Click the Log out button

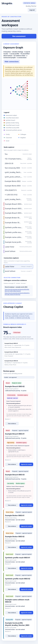tap(32, 10)
